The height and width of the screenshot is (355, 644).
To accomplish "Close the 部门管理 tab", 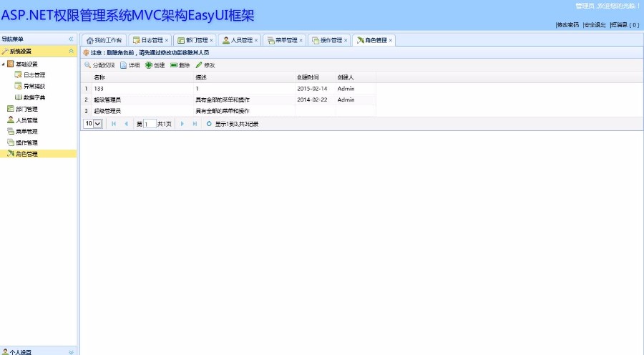I will (211, 40).
